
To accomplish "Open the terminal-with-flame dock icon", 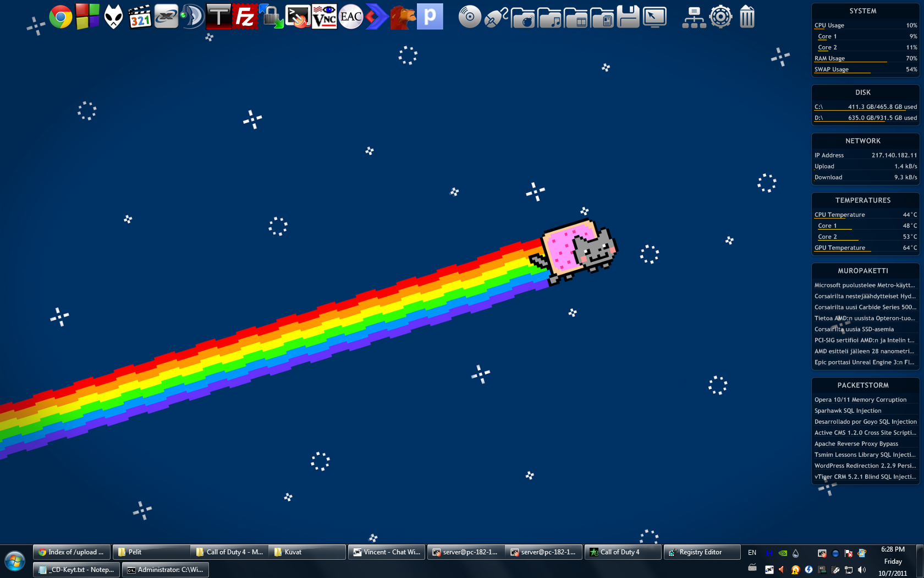I will pos(298,17).
